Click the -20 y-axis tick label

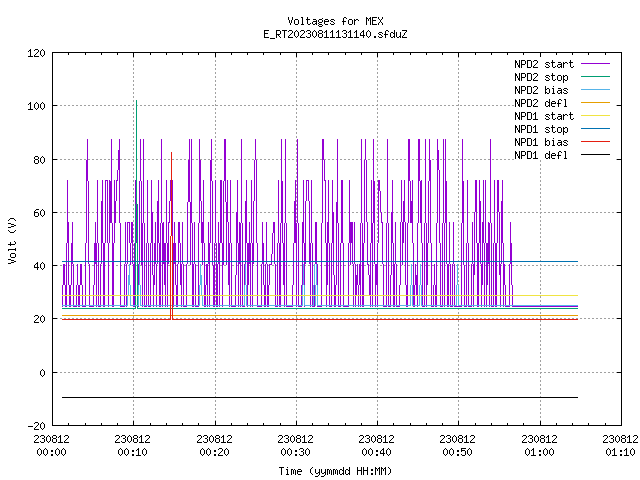click(36, 426)
